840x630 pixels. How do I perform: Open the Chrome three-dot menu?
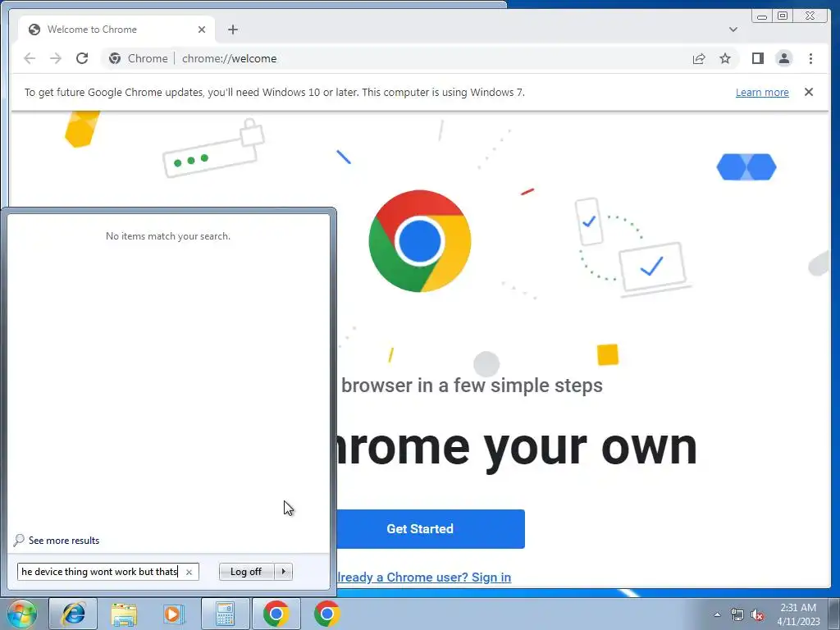click(810, 58)
